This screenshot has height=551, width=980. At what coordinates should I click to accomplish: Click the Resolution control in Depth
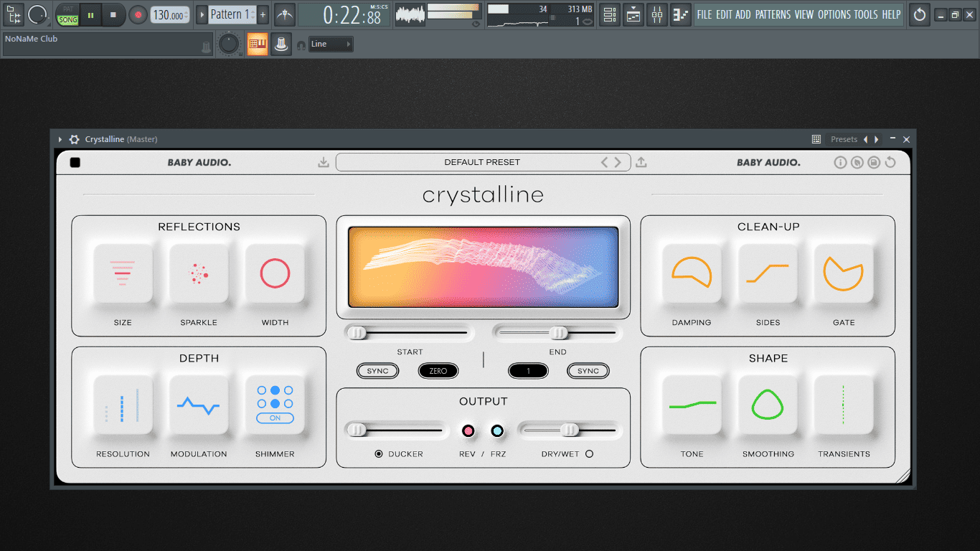click(123, 405)
